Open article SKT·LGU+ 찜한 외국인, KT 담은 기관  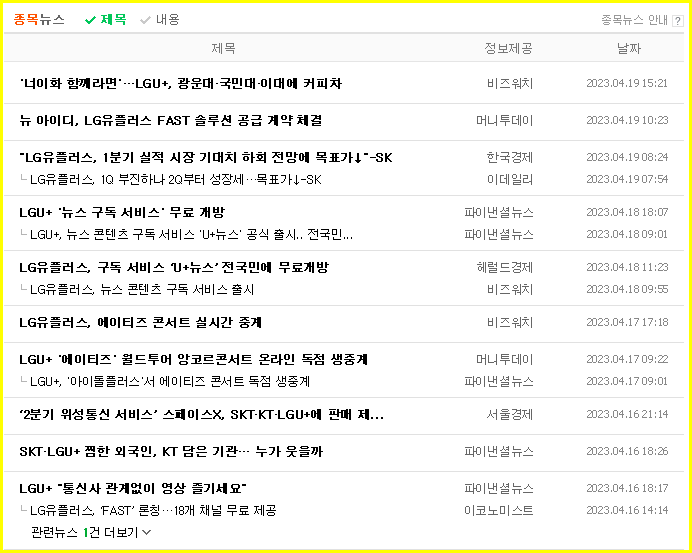click(171, 452)
